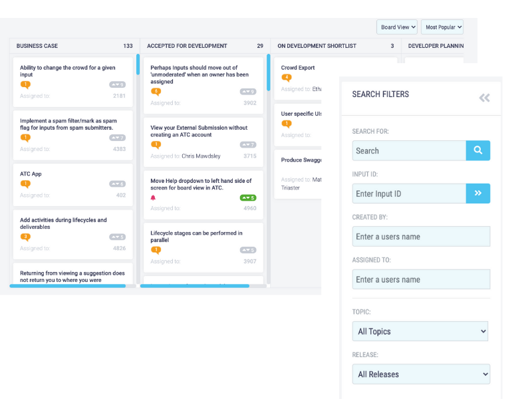The image size is (532, 399).
Task: Focus the Assigned To name field
Action: click(x=421, y=279)
